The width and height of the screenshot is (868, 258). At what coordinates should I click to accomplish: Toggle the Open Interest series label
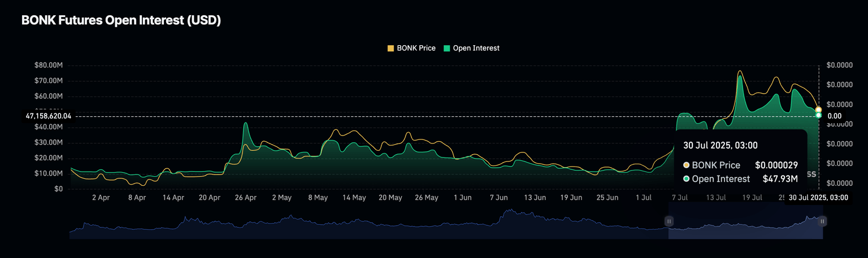pos(476,49)
